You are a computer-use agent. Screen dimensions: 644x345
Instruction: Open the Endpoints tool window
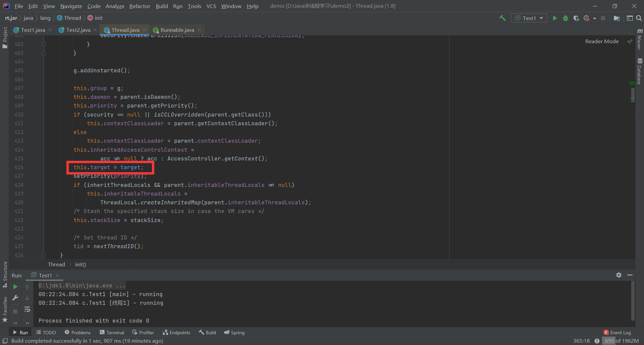pos(176,332)
